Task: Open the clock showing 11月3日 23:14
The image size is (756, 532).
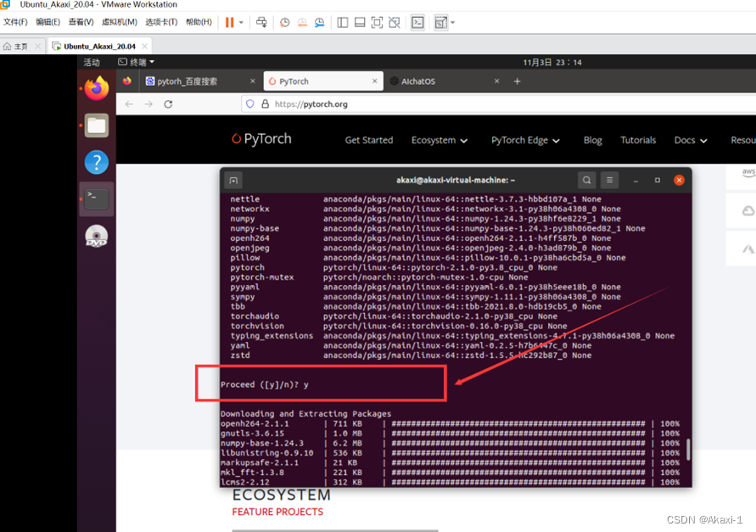Action: (x=552, y=62)
